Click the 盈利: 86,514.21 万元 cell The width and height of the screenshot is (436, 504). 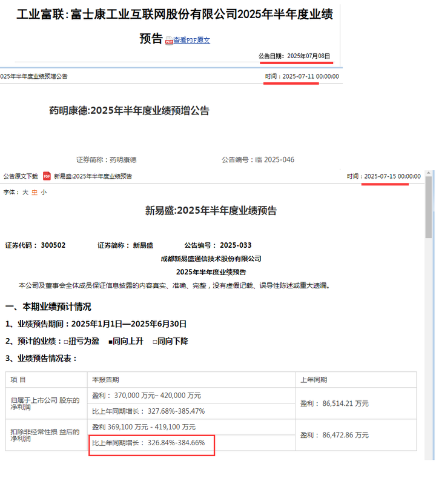pos(356,403)
